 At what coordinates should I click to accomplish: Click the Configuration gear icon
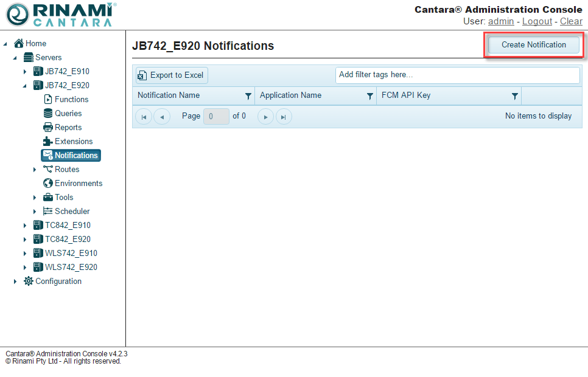(x=29, y=281)
